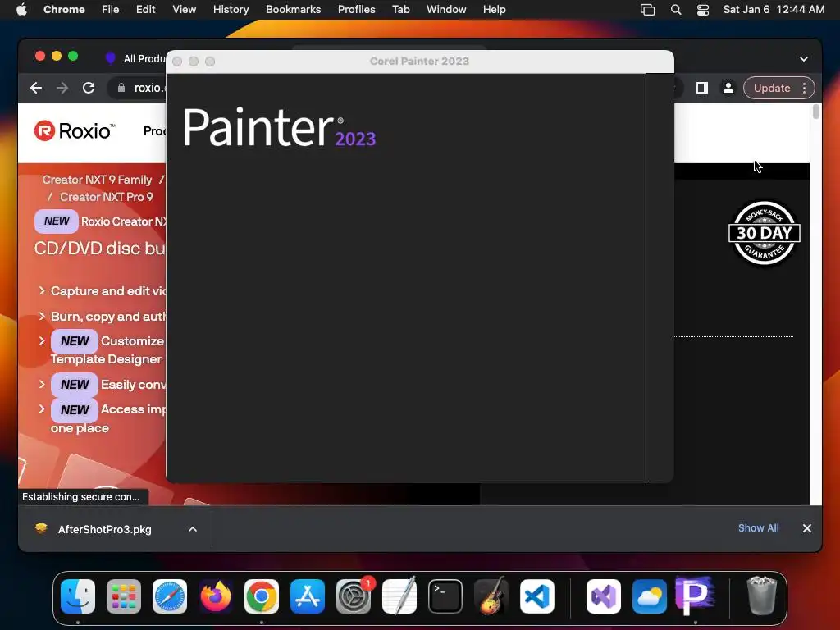Launch Safari from the Dock
Image resolution: width=840 pixels, height=630 pixels.
(170, 596)
